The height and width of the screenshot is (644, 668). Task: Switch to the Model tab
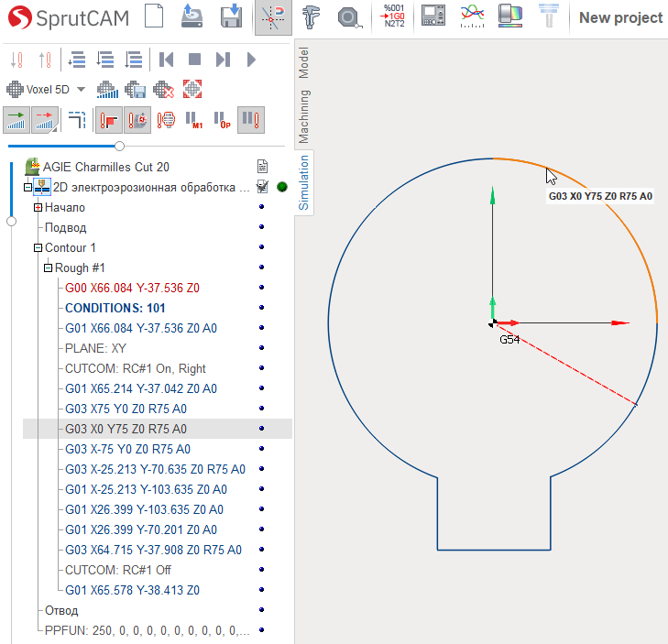tap(303, 63)
